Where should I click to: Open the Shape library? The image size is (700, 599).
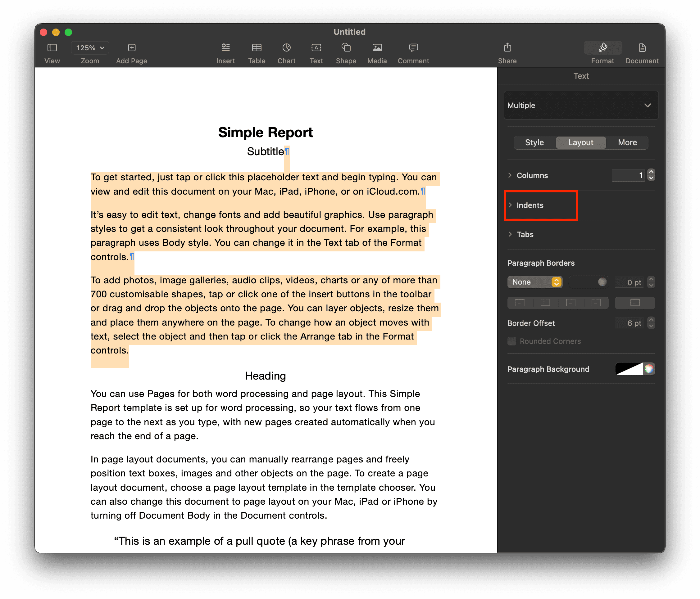click(x=346, y=52)
